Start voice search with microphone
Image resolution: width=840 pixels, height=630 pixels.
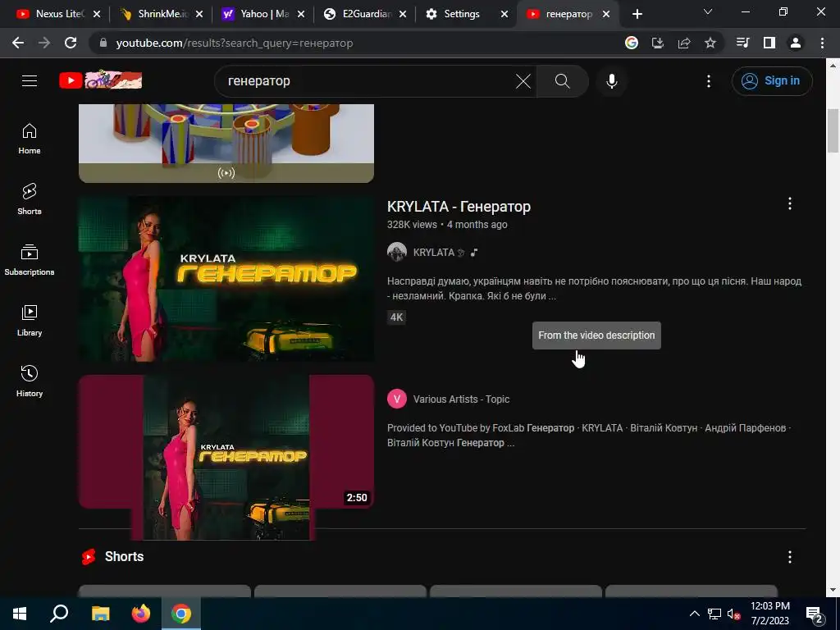[x=612, y=81]
